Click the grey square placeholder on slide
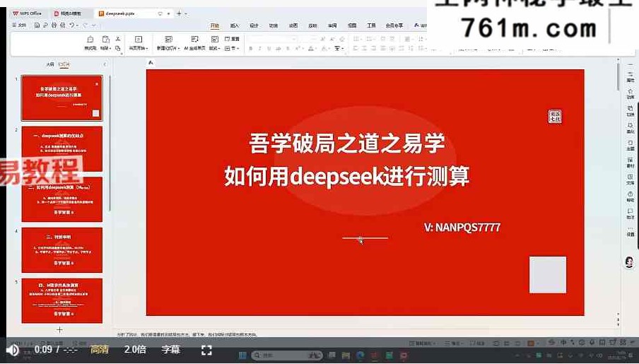The image size is (639, 364). click(548, 275)
